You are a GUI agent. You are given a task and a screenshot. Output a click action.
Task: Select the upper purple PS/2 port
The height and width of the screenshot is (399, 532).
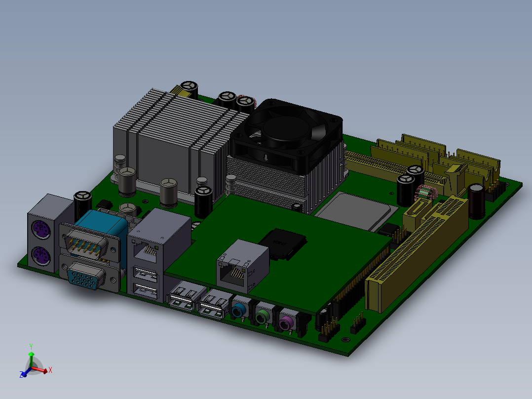coord(40,230)
